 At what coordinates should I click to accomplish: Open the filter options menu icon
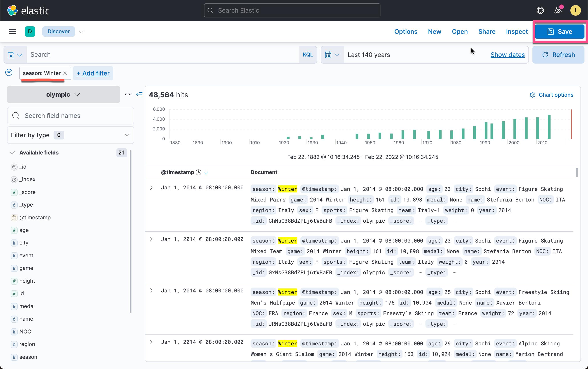click(x=9, y=73)
